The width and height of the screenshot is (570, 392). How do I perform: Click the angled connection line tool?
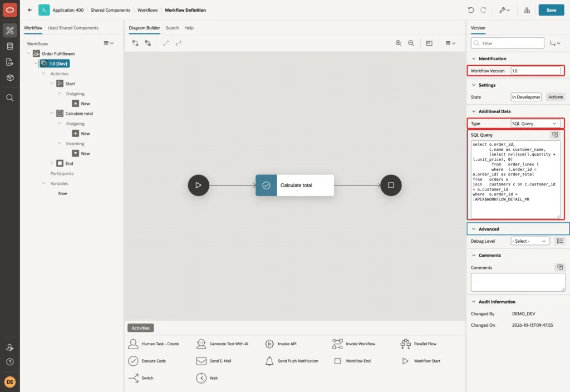(x=178, y=43)
